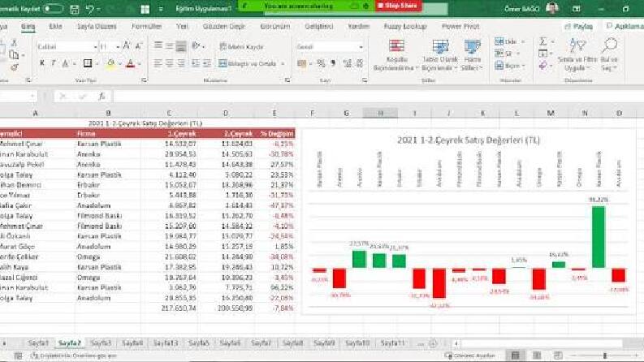Expand the Birleştir ve Ortala dropdown arrow
The image size is (644, 362).
283,63
